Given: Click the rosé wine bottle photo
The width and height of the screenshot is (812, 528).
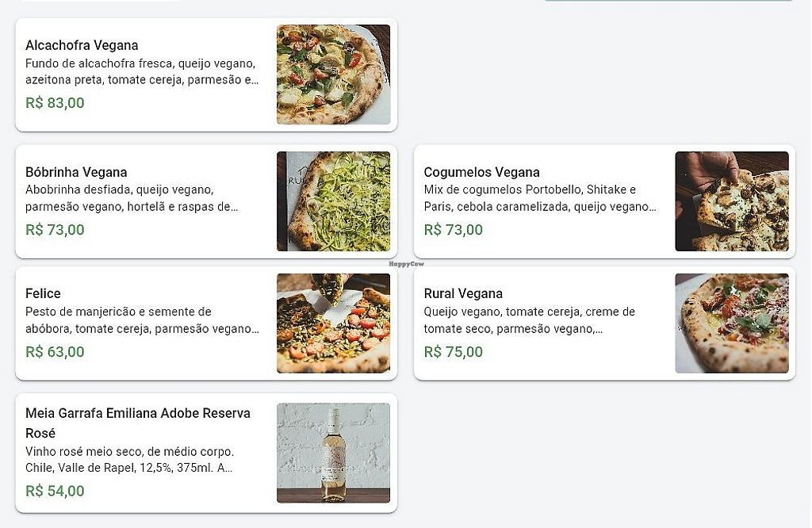Looking at the screenshot, I should tap(333, 453).
